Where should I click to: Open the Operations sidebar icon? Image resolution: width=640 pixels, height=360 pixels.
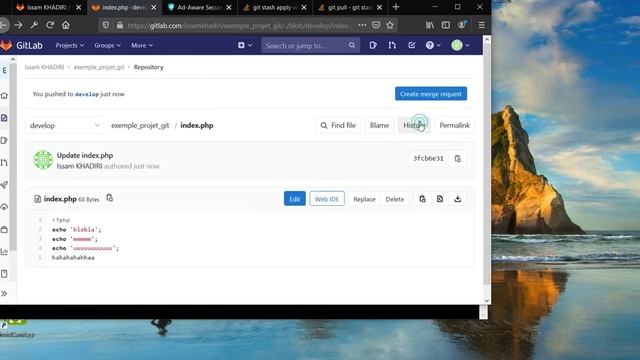4,207
